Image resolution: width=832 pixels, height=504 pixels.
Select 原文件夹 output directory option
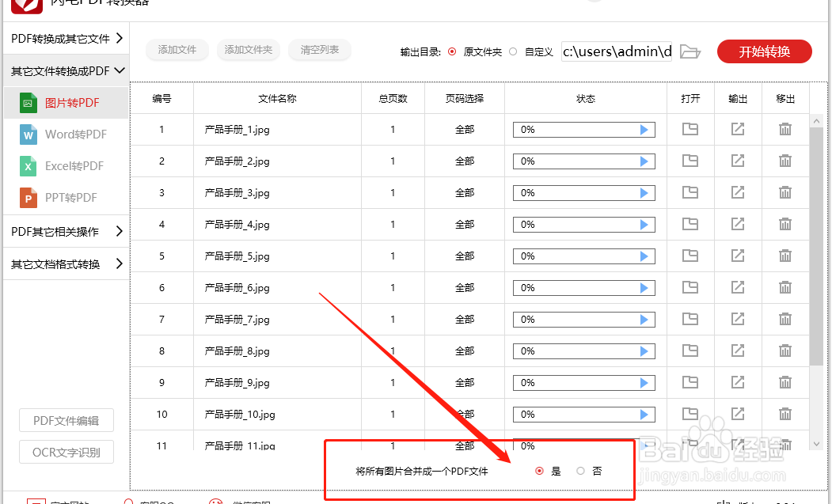tap(452, 51)
